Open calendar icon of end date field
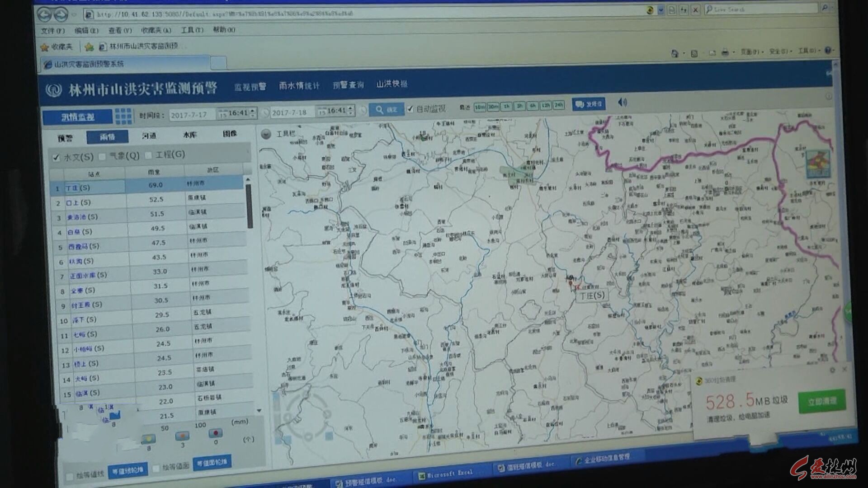The width and height of the screenshot is (868, 488). tap(321, 112)
